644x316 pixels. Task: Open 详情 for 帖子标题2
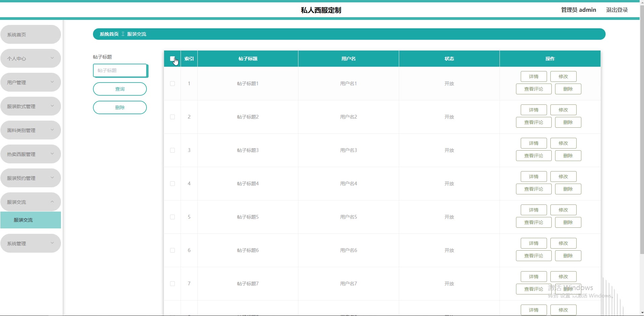point(534,110)
